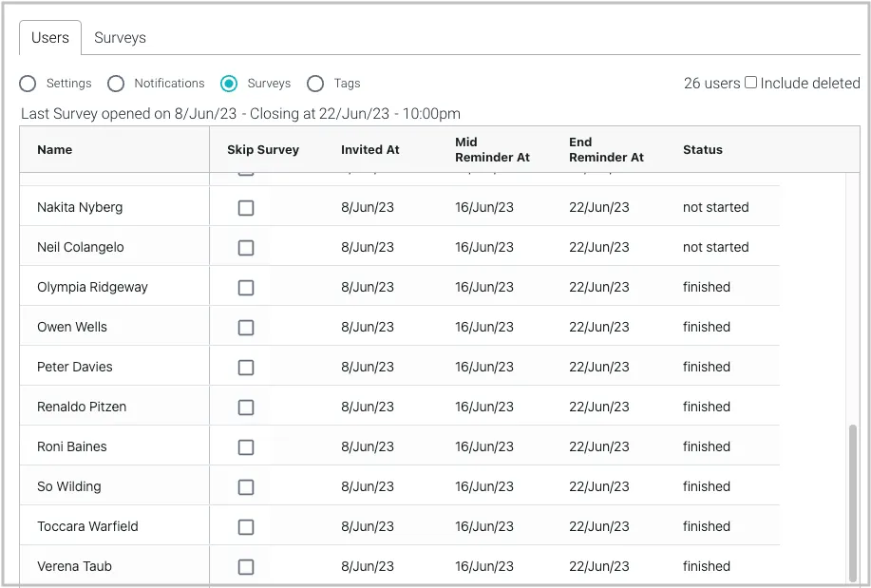The image size is (871, 588).
Task: Click the name Peter Davies
Action: click(x=75, y=367)
